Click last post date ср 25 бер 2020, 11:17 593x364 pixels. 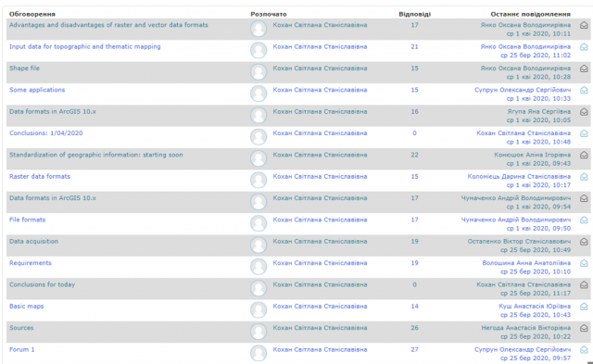[x=536, y=294]
